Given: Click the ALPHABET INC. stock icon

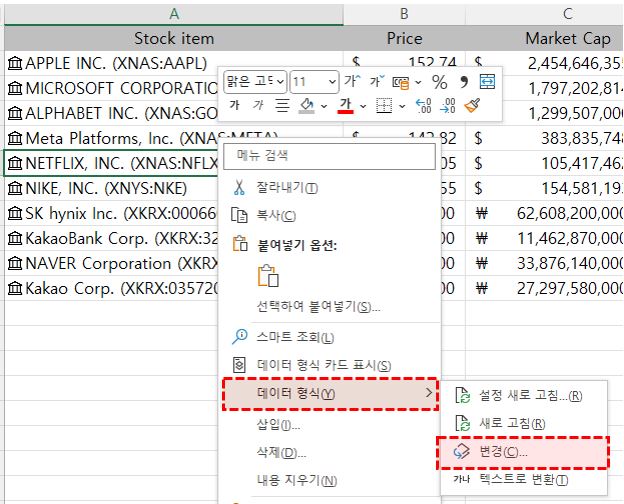Looking at the screenshot, I should [15, 113].
